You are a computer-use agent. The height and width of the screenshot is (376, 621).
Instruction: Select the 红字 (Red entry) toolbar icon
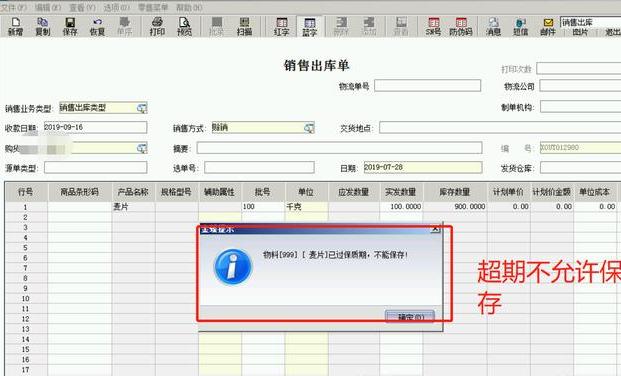pyautogui.click(x=282, y=27)
